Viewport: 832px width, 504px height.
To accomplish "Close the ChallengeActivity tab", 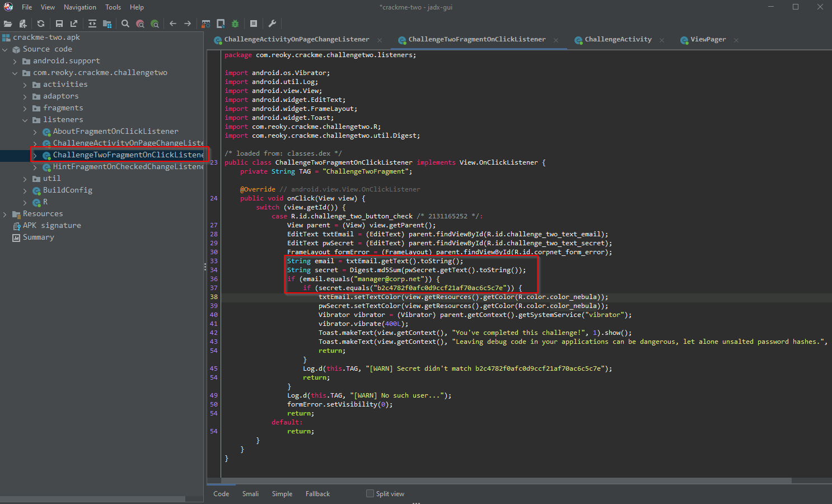I will coord(662,40).
